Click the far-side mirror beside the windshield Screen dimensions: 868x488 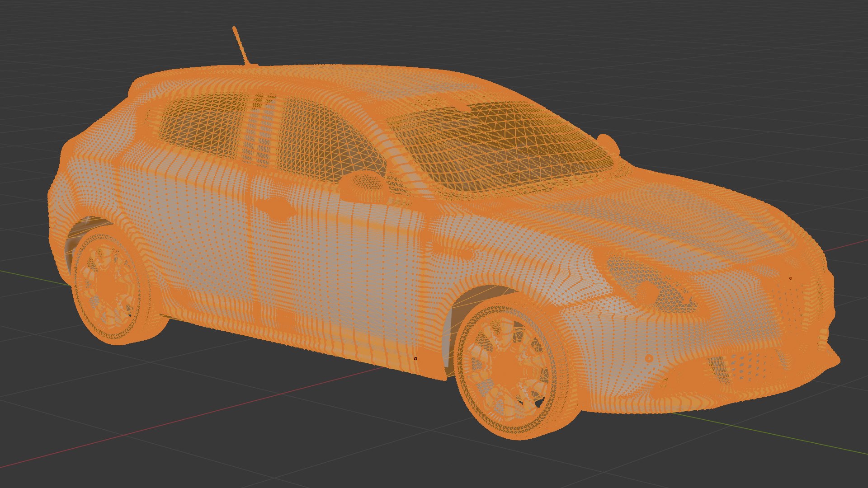608,144
